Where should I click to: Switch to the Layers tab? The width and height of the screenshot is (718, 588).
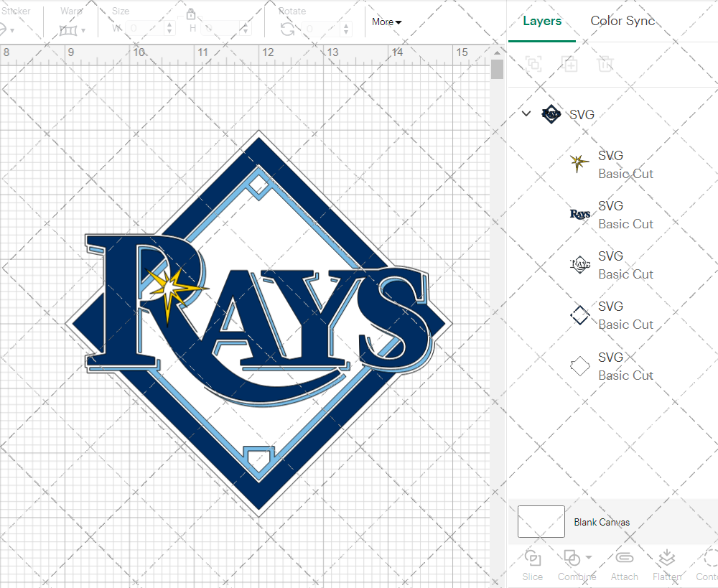click(542, 22)
